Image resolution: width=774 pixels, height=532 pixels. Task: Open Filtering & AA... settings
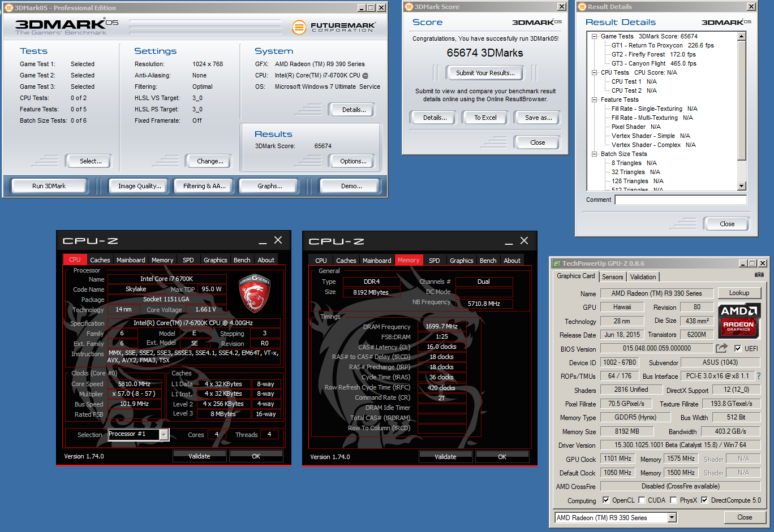tap(204, 186)
